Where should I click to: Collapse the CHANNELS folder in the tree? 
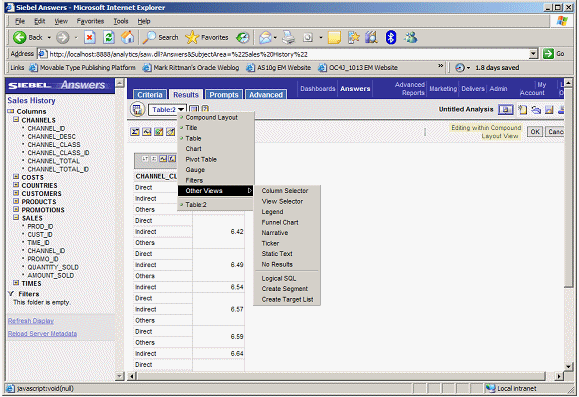[x=16, y=120]
